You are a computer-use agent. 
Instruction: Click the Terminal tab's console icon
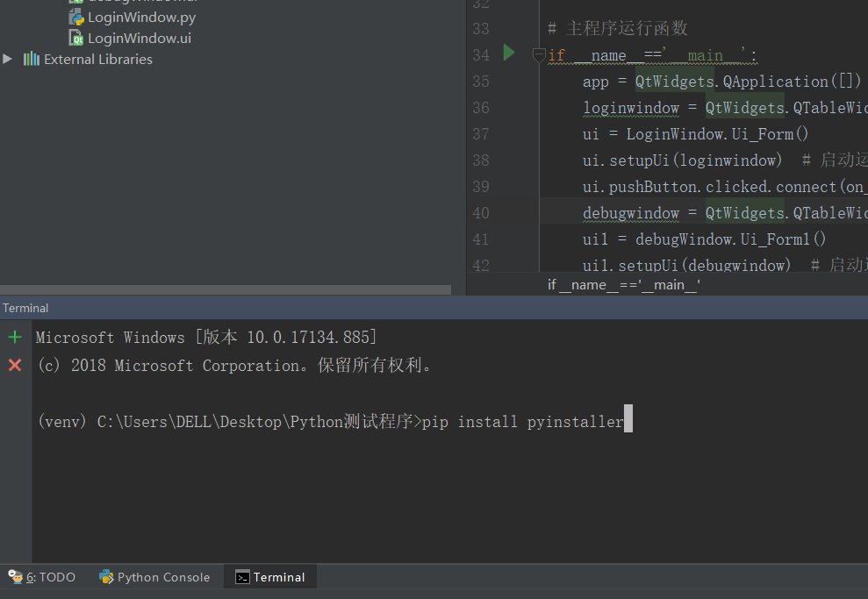tap(242, 577)
